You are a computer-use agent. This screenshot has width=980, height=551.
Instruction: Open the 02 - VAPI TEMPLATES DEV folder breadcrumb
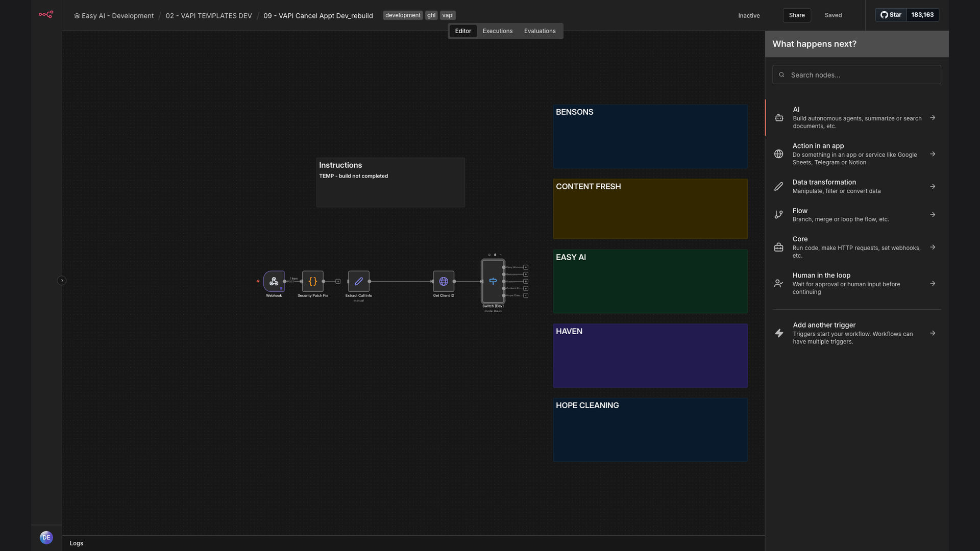209,16
